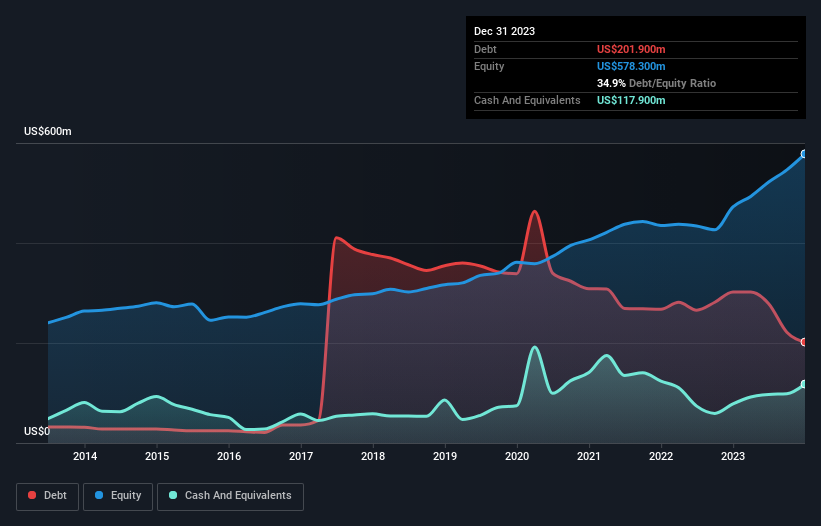This screenshot has height=526, width=821.
Task: Click the 2014 x-axis label
Action: click(85, 456)
